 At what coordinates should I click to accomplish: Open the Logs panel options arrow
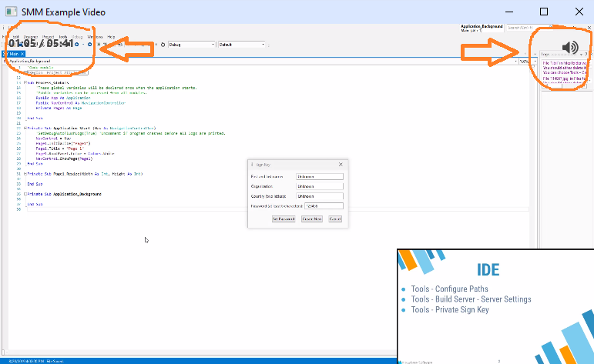[581, 55]
